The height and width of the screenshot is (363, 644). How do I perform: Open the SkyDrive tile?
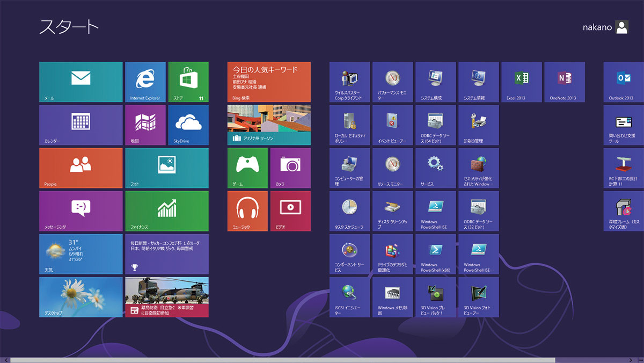[x=188, y=125]
